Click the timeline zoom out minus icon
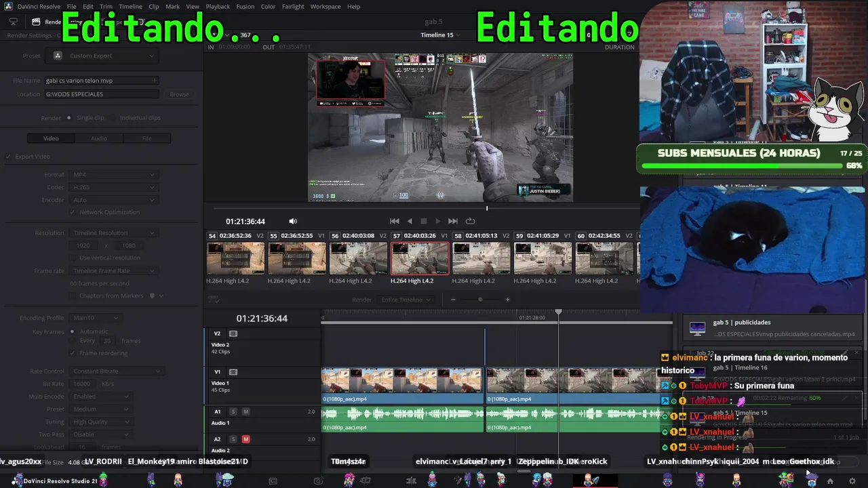868x488 pixels. (x=454, y=300)
